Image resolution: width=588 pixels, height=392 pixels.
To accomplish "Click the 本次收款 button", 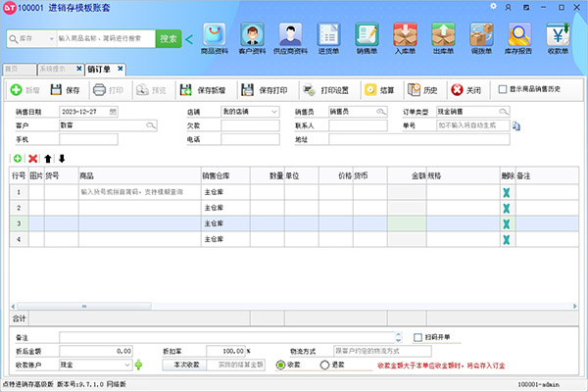I will 186,365.
